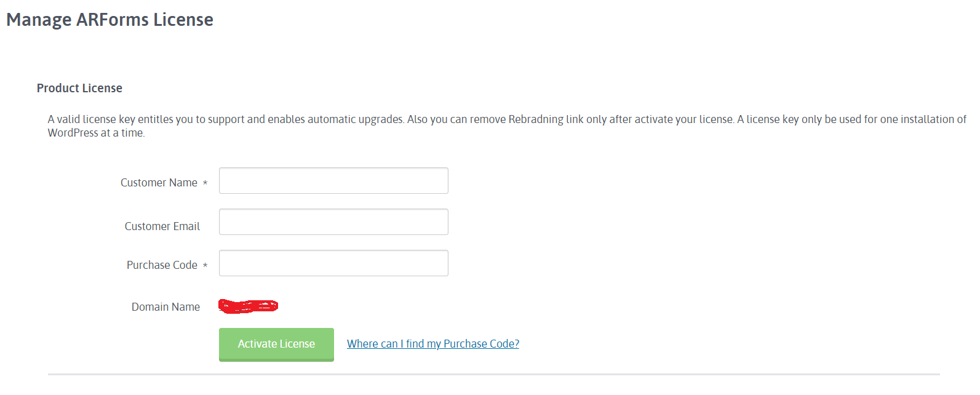
Task: Click the red-scribbled domain name value
Action: [249, 306]
